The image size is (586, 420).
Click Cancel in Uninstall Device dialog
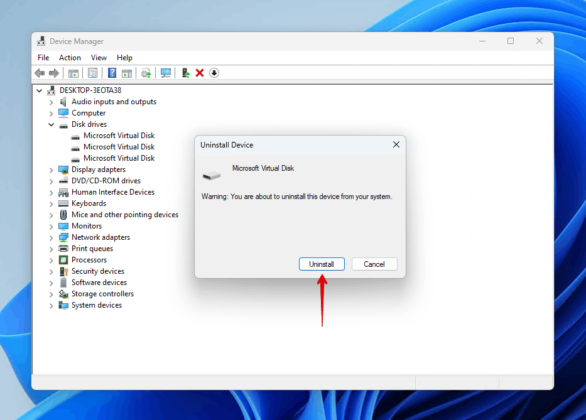(x=374, y=264)
